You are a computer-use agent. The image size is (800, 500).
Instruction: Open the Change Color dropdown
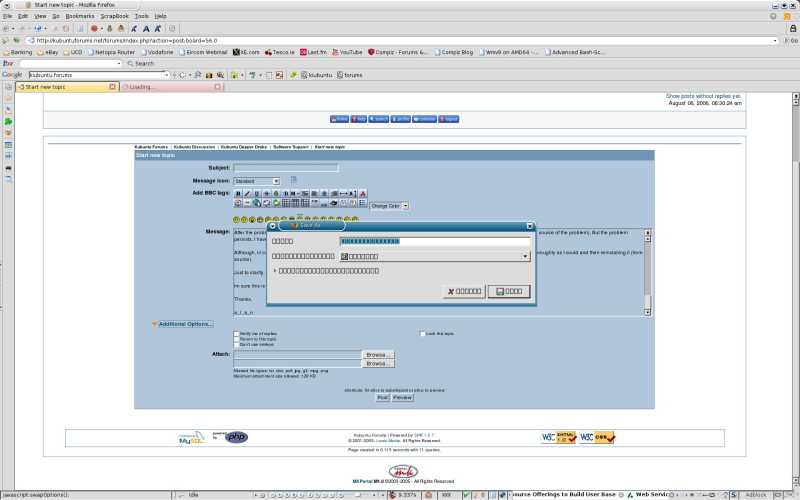click(387, 206)
